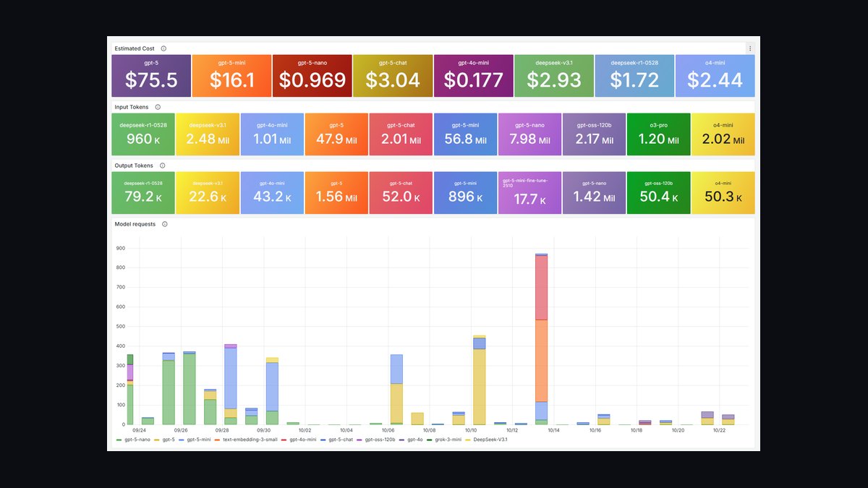Open the Model requests panel title menu
Screen dimensions: 868x488
coord(135,224)
